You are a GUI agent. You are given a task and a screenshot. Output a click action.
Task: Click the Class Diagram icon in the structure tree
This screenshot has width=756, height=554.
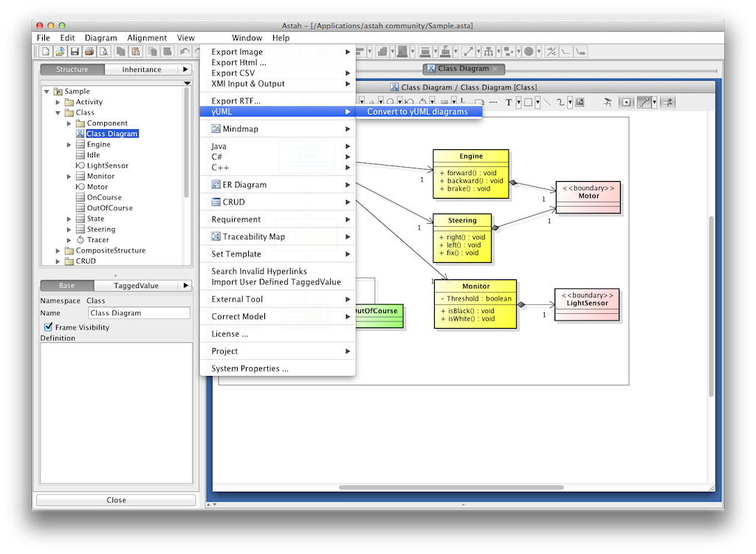coord(80,134)
